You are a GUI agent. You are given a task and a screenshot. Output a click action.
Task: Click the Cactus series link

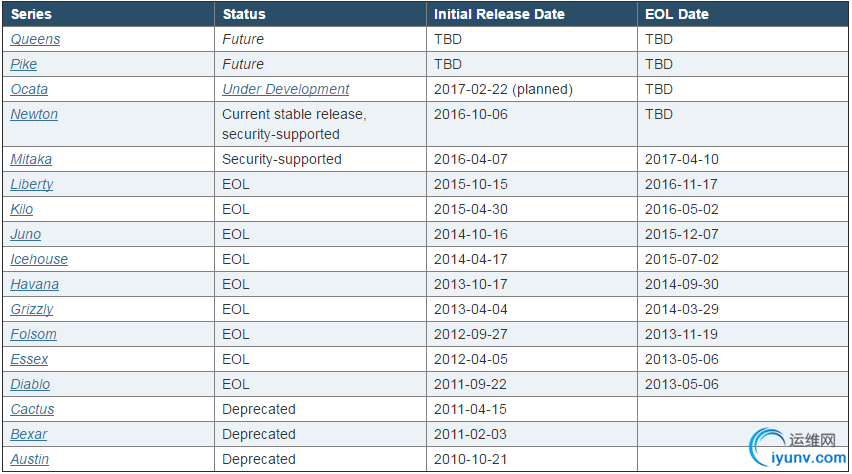[32, 409]
